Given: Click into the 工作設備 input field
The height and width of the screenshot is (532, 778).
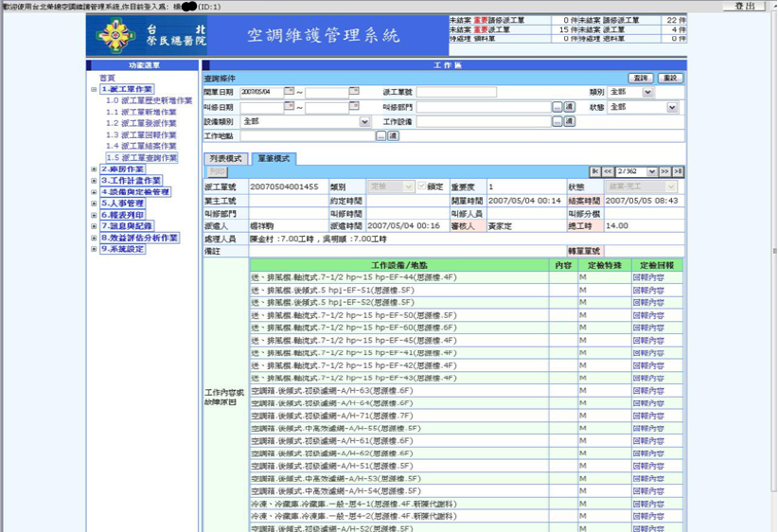Looking at the screenshot, I should pyautogui.click(x=484, y=121).
